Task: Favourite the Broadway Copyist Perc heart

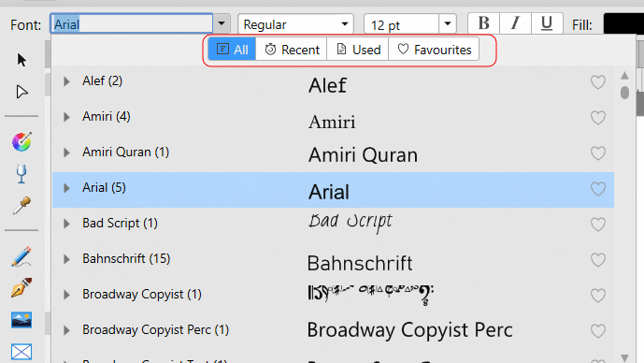Action: 598,331
